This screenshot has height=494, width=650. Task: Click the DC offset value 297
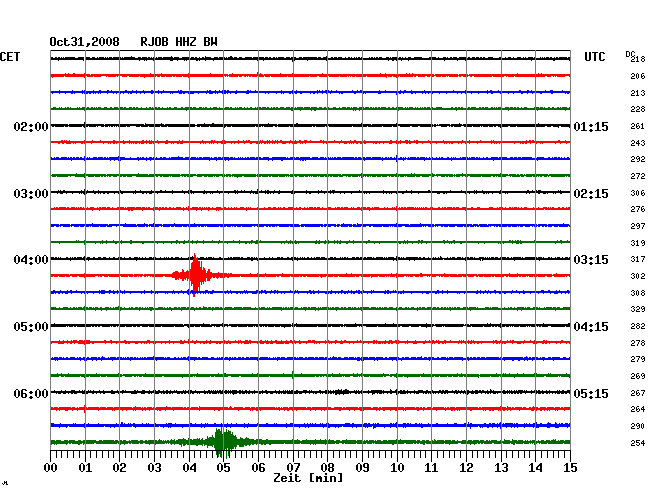(x=638, y=226)
